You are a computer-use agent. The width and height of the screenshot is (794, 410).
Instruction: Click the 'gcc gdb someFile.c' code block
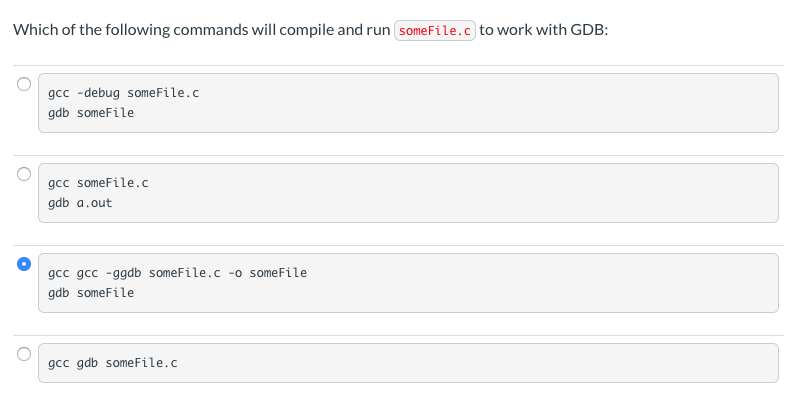[x=408, y=363]
